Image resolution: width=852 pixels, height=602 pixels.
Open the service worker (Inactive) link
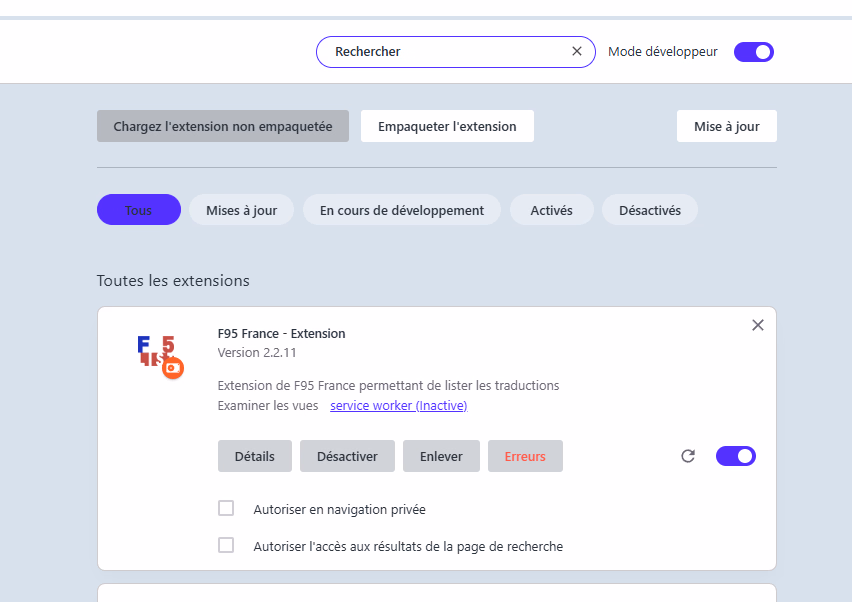[398, 406]
